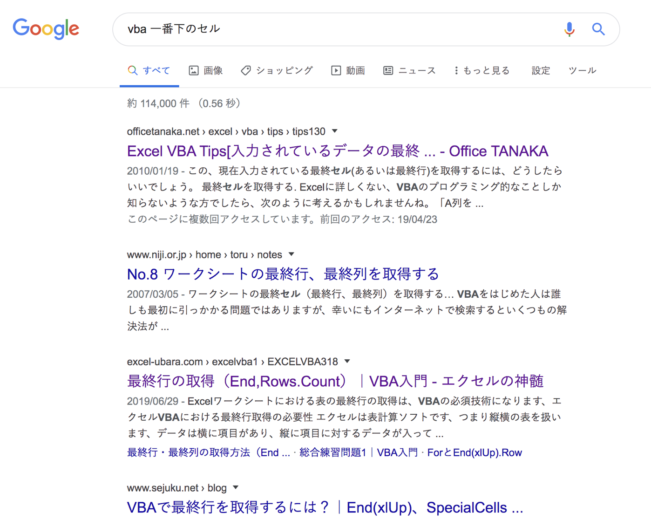Open sitelink 総合練習問題1｜VBA入門

pos(358,452)
